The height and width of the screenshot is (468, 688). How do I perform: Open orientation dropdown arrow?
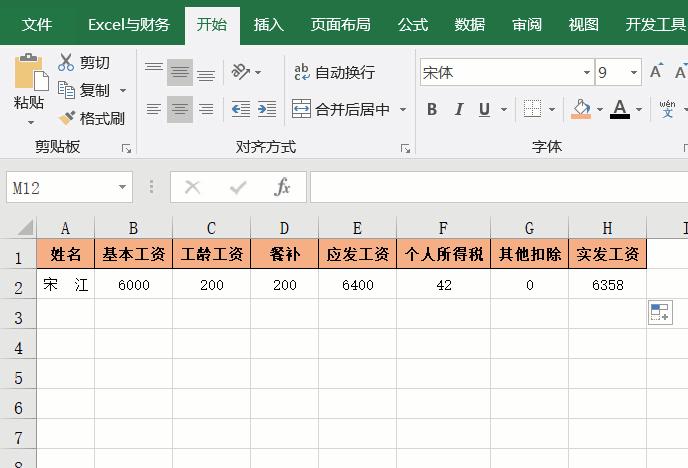[258, 72]
